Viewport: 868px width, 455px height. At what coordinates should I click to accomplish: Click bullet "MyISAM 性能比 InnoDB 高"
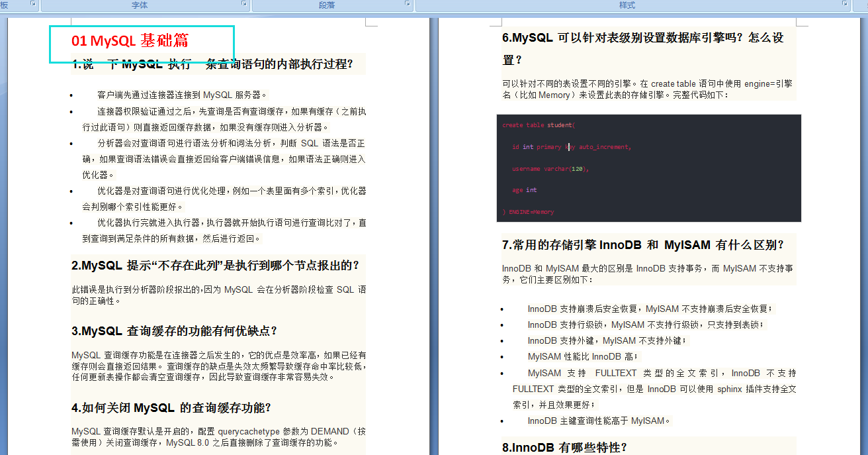584,356
